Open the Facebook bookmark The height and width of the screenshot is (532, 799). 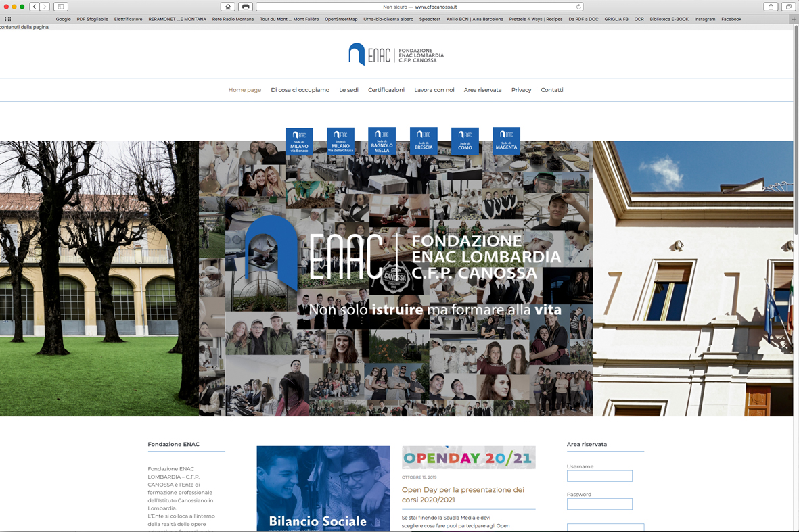pyautogui.click(x=731, y=19)
